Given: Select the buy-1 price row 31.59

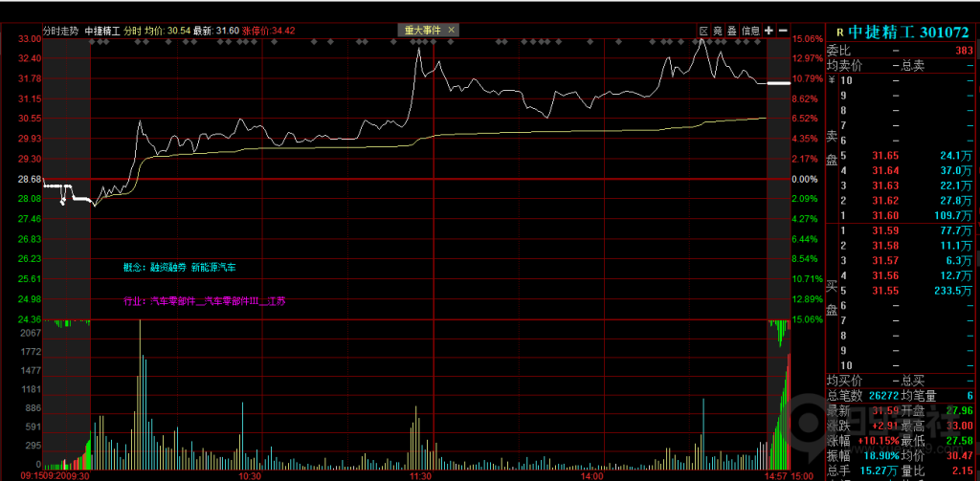Looking at the screenshot, I should pos(885,231).
